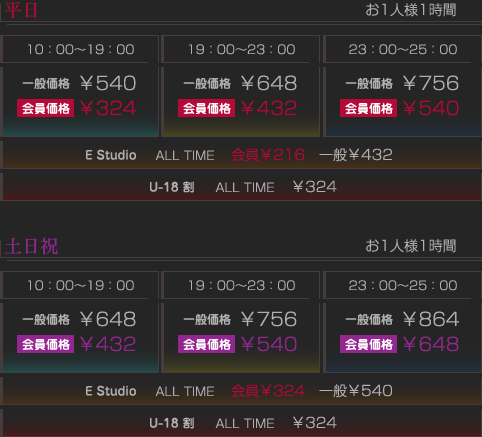Select the holiday 19:00~23:00 time slot header
This screenshot has height=437, width=482.
tap(241, 285)
